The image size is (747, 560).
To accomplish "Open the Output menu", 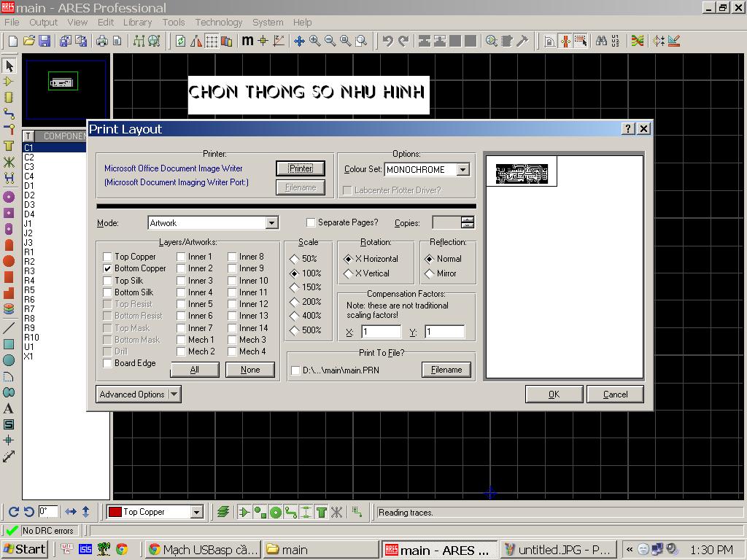I will point(43,23).
